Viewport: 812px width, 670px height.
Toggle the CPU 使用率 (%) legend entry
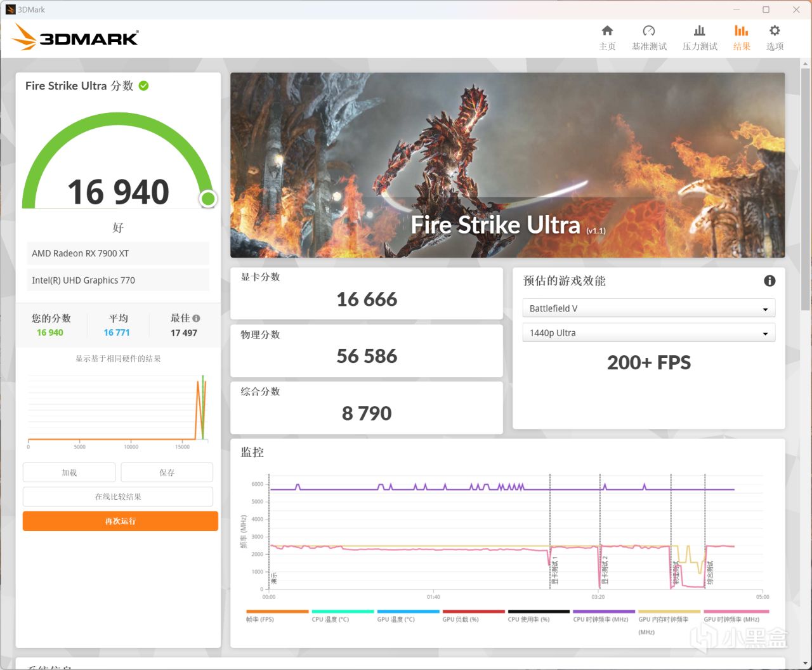539,616
